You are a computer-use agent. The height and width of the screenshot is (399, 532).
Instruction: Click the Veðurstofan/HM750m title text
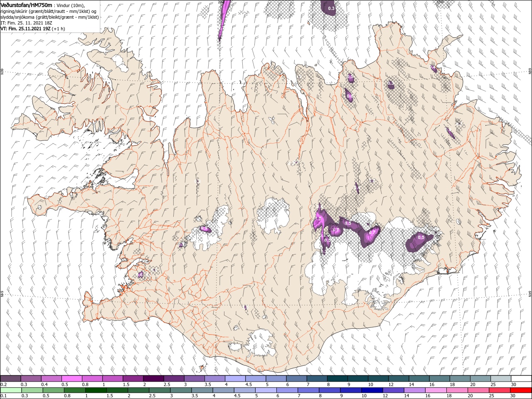[26, 5]
